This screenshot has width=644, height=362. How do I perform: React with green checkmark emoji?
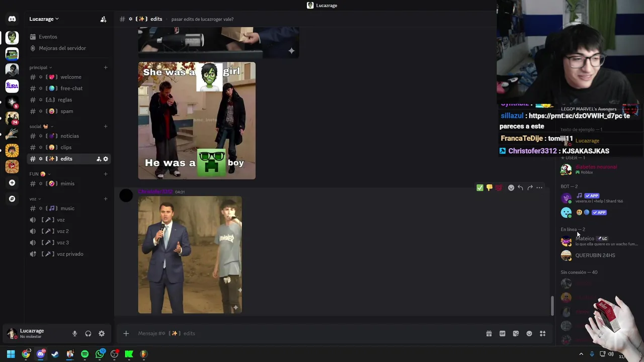480,188
